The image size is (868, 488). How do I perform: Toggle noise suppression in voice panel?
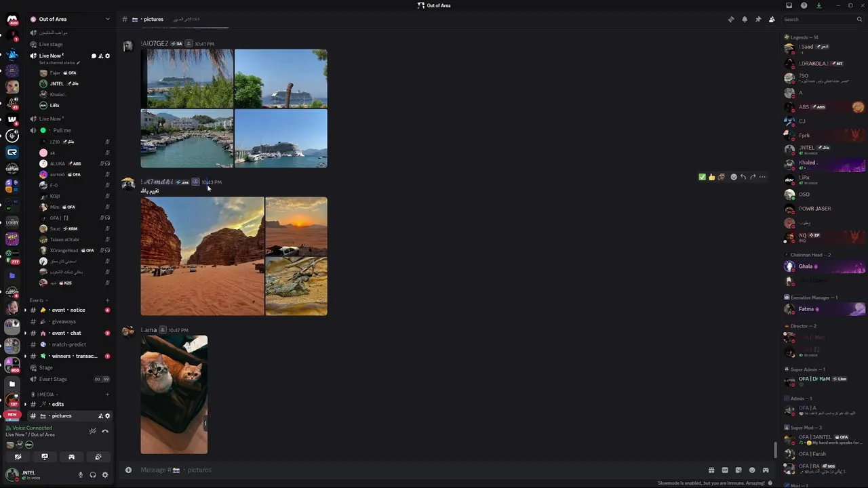[93, 431]
